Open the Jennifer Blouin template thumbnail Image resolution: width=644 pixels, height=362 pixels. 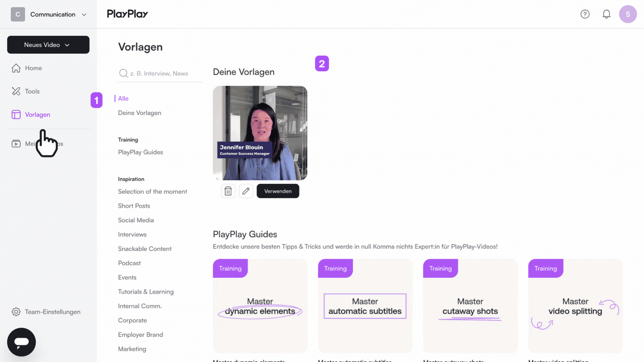pos(260,133)
